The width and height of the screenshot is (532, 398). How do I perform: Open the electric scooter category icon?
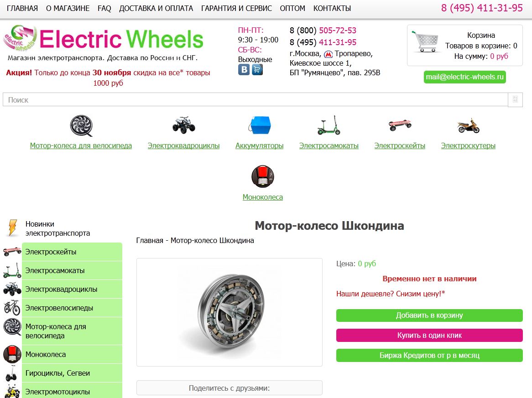click(329, 125)
